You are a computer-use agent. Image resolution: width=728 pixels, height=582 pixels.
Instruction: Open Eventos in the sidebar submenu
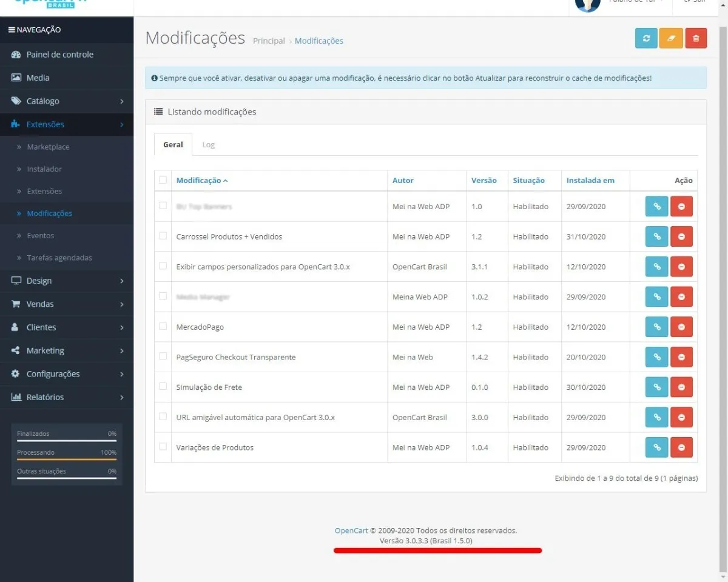tap(41, 235)
